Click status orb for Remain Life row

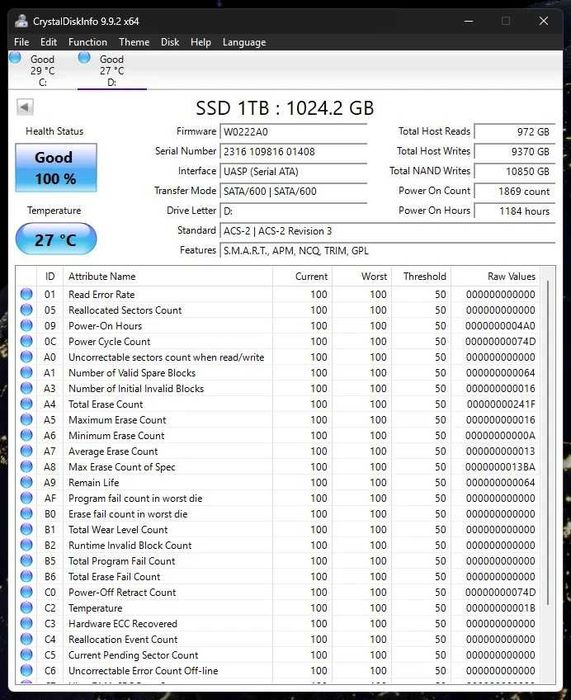tap(26, 482)
